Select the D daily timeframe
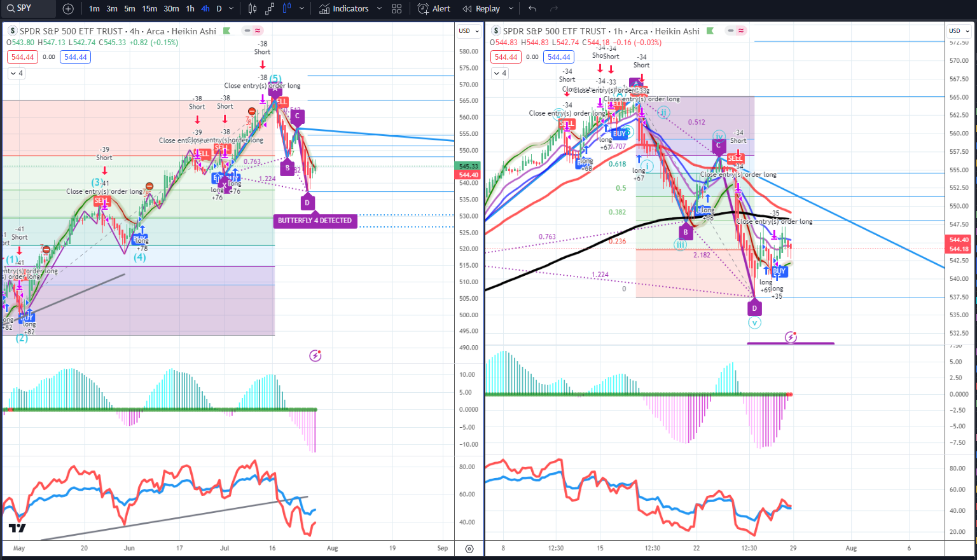This screenshot has width=977, height=560. point(219,9)
